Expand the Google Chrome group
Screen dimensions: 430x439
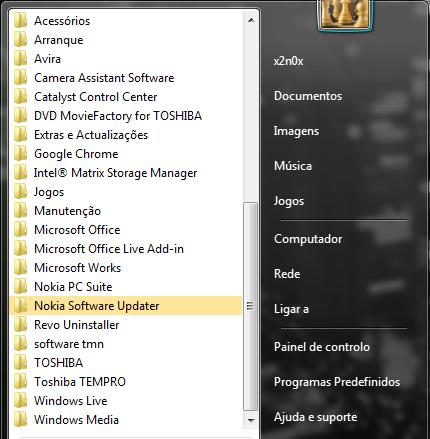[x=126, y=154]
